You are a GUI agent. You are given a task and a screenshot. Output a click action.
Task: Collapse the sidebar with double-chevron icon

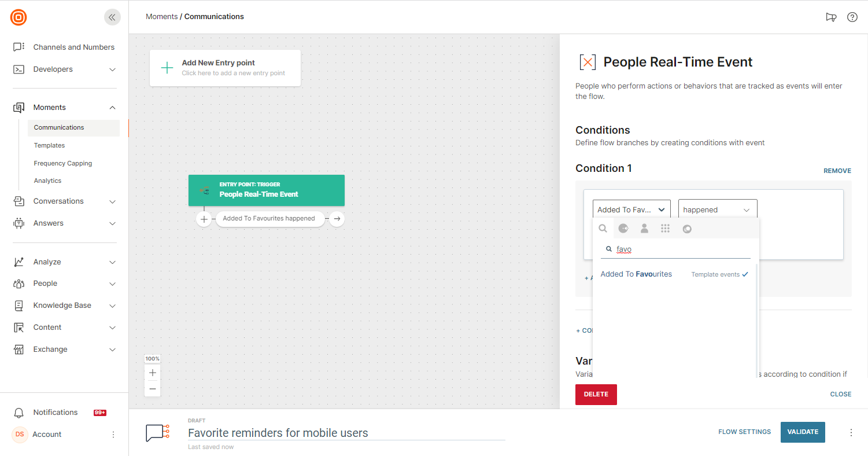click(112, 17)
